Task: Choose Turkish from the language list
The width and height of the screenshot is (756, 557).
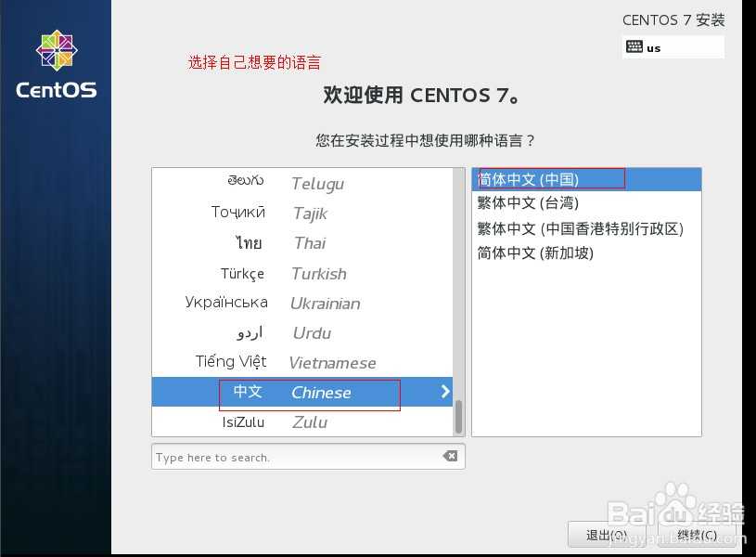Action: pos(302,273)
